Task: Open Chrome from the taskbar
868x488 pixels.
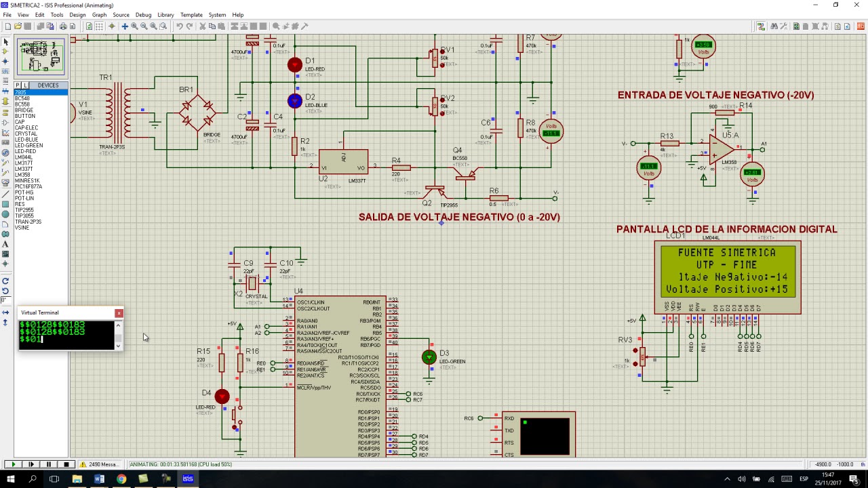Action: click(x=121, y=479)
